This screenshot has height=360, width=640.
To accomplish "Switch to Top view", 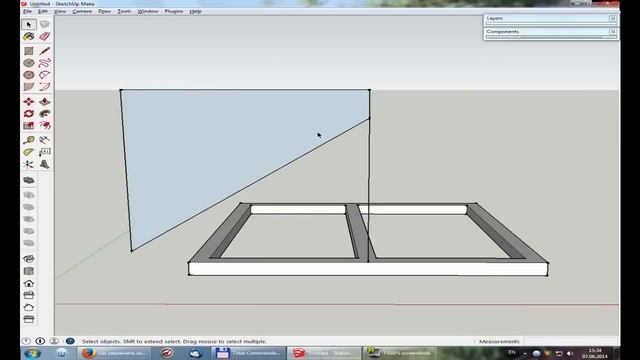I will (x=29, y=271).
